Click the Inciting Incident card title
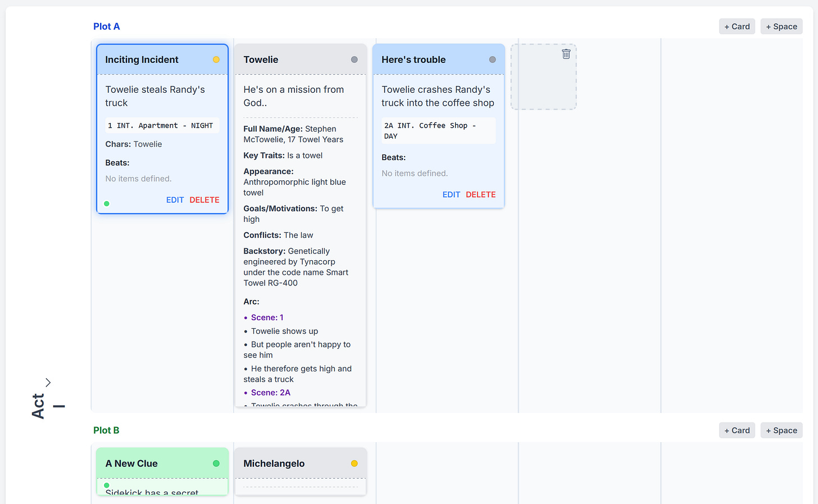The width and height of the screenshot is (818, 504). coord(142,60)
